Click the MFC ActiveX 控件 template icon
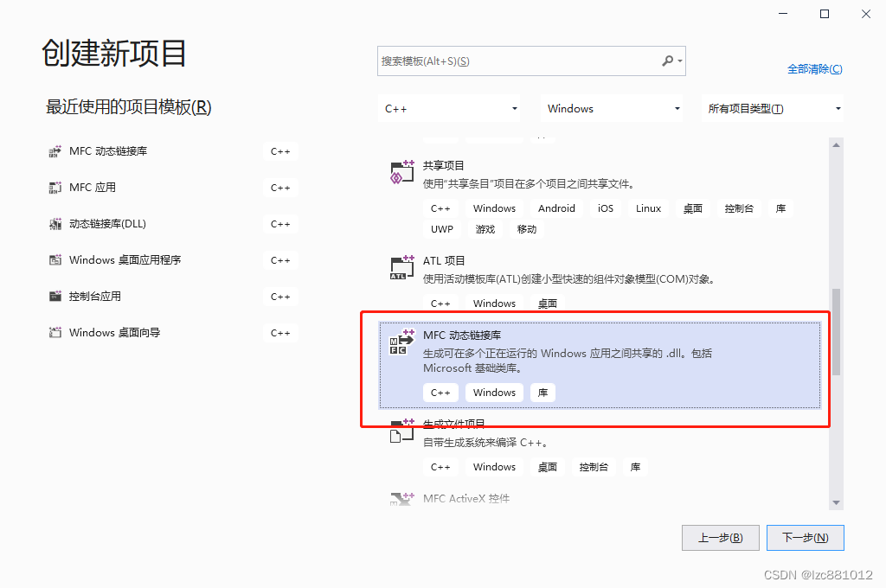The image size is (886, 588). [401, 499]
